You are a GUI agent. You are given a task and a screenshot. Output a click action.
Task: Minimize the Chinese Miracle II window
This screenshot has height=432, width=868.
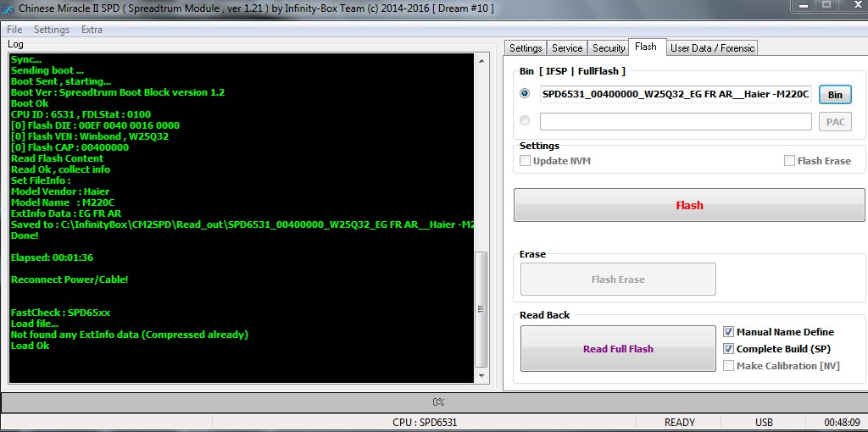tap(803, 6)
